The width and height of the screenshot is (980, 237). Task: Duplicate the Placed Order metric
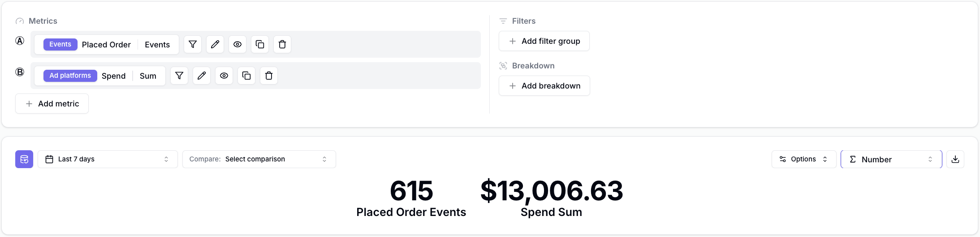click(x=260, y=44)
